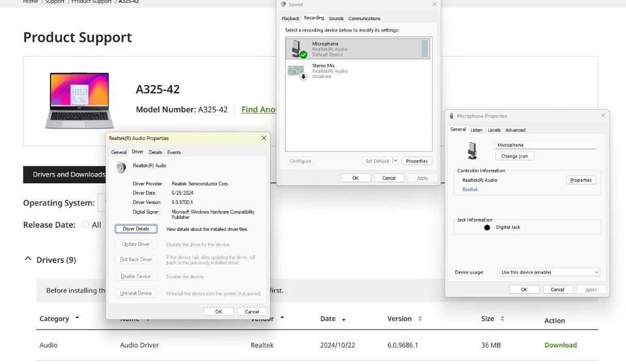Open Events tab in Realtek Audio Properties

[174, 152]
